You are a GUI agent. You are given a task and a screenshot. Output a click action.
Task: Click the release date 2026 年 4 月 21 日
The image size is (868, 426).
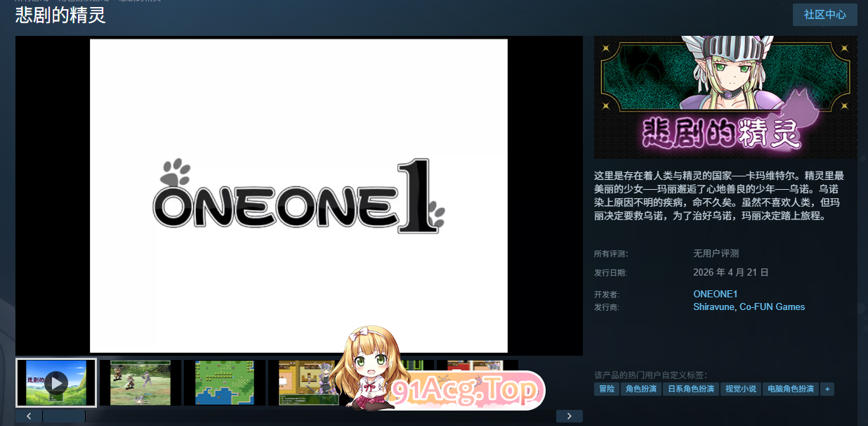coord(731,272)
